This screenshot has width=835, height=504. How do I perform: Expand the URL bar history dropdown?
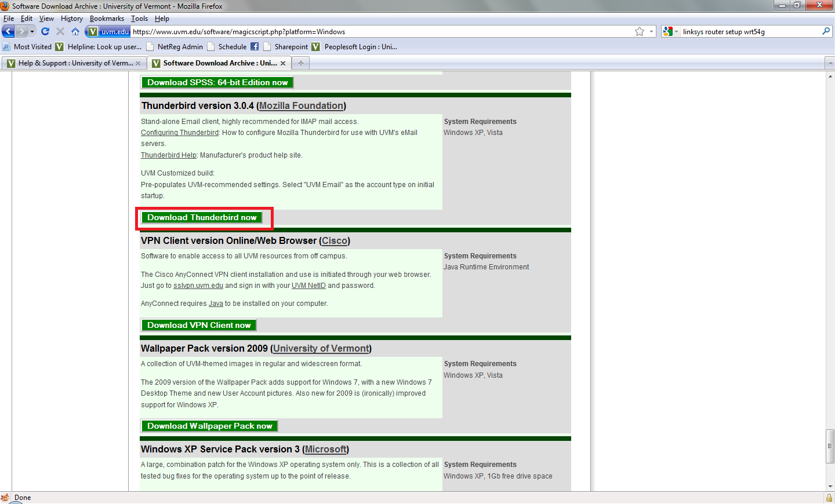click(x=652, y=32)
